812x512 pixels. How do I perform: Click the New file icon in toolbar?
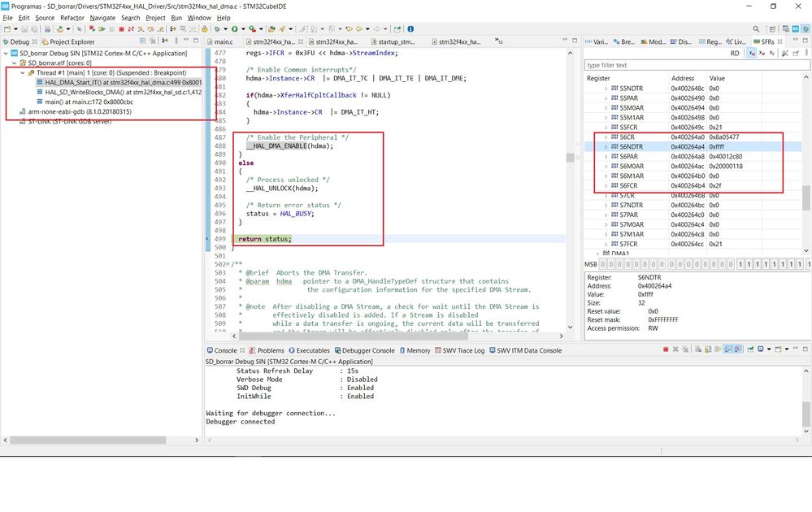(7, 29)
